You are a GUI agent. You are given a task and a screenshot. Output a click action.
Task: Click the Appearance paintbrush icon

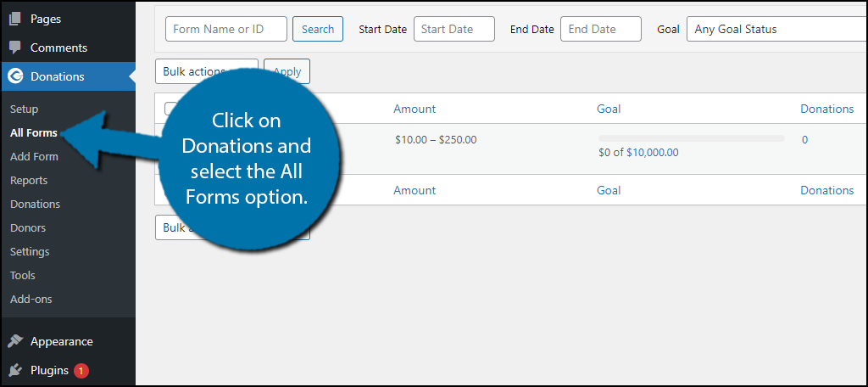point(15,341)
